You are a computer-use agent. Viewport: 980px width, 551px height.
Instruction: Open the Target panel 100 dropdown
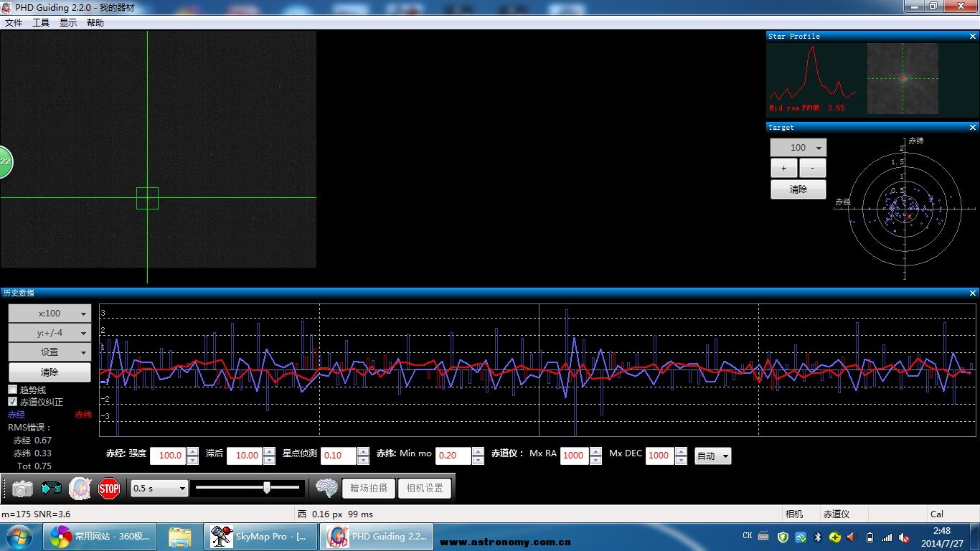(798, 148)
